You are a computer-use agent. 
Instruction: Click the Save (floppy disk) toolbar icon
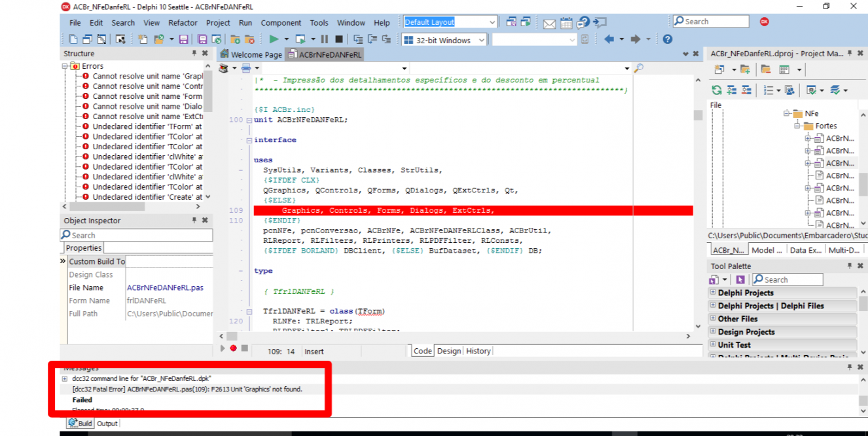tap(183, 39)
